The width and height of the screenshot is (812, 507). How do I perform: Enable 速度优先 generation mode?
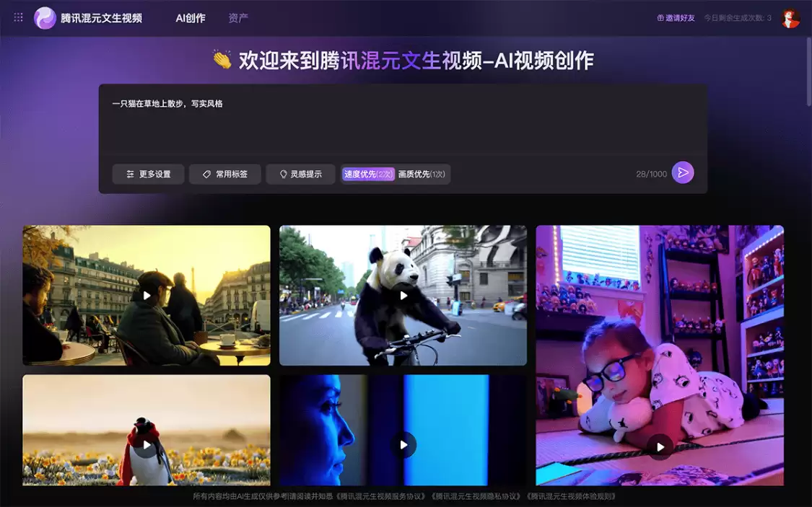point(368,174)
